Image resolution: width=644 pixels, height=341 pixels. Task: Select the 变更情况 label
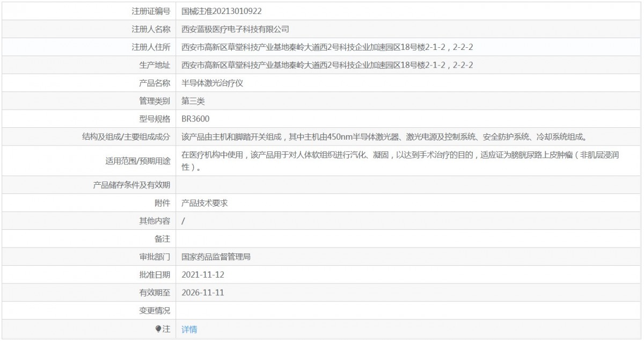tap(155, 310)
